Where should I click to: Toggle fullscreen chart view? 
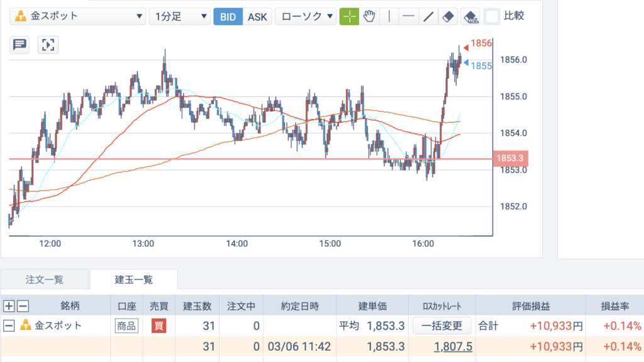coord(48,45)
